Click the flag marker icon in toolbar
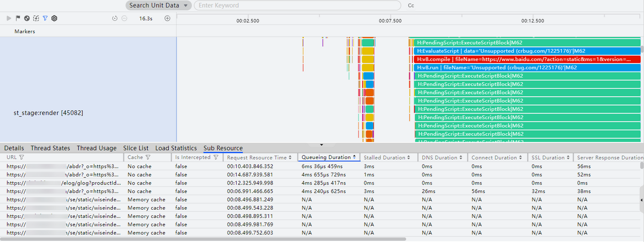644x242 pixels. (x=18, y=18)
